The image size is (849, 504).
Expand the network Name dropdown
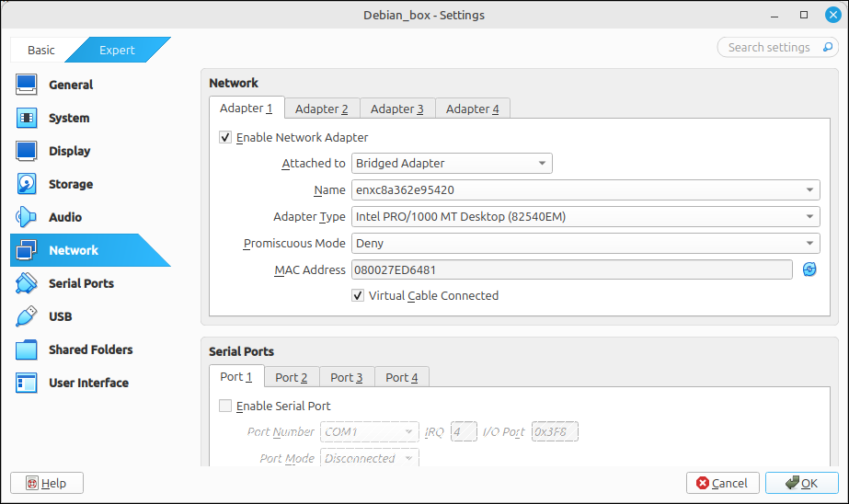585,190
